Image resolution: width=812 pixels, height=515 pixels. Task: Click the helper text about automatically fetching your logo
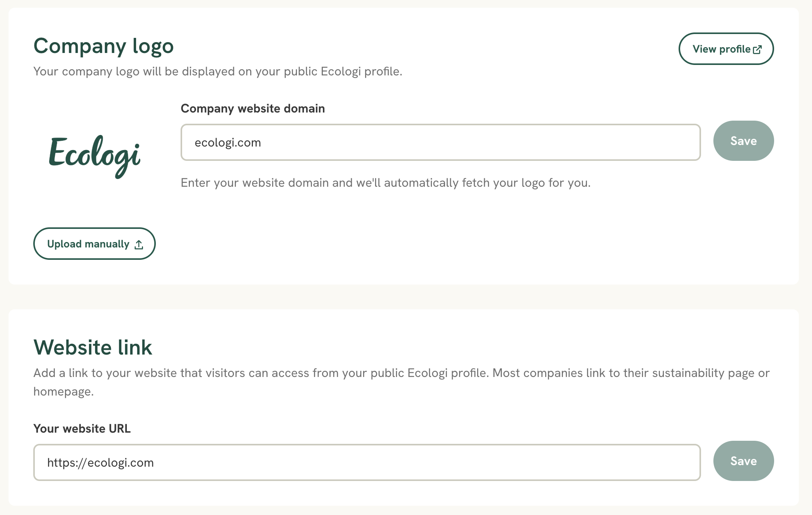(x=386, y=182)
